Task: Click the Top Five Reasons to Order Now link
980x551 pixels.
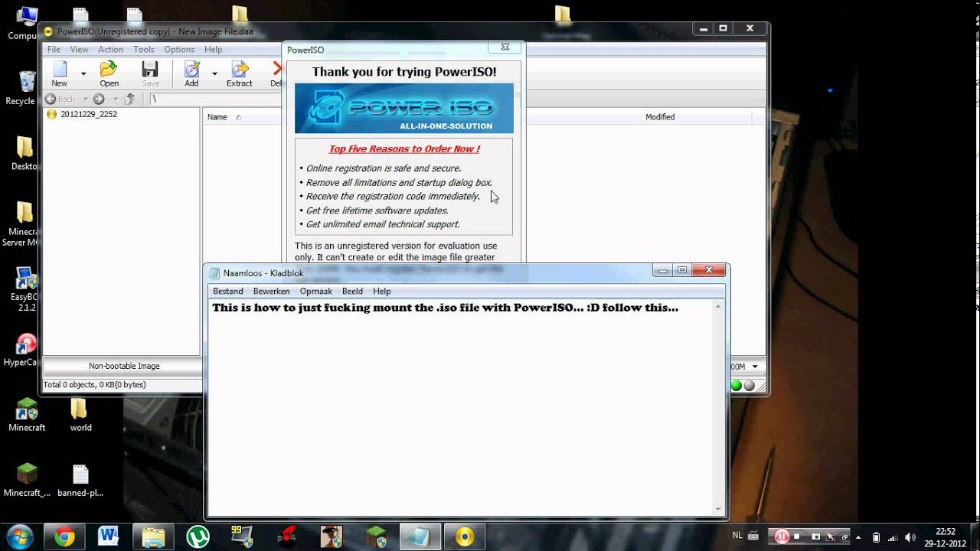Action: point(404,149)
